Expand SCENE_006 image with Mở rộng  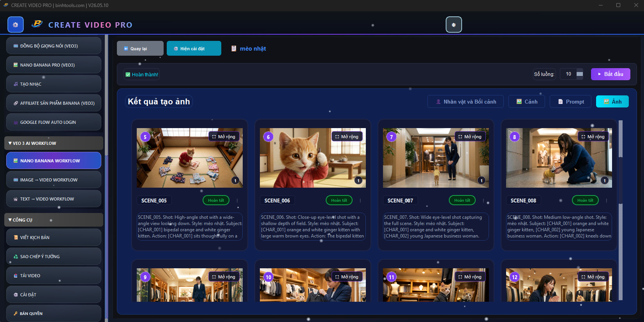[x=347, y=137]
